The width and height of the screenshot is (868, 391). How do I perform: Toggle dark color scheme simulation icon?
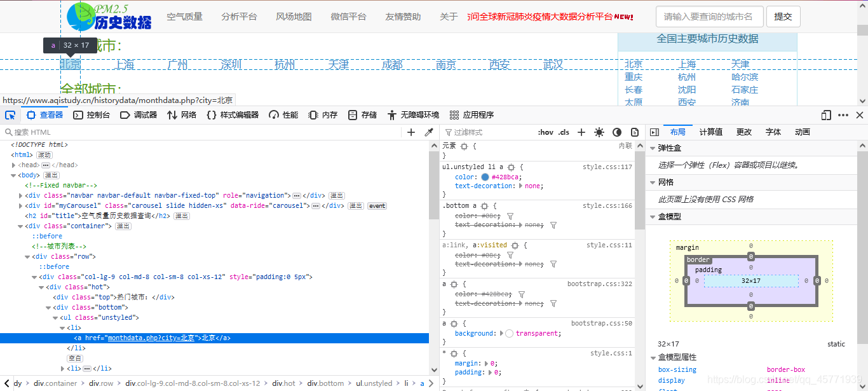click(617, 132)
